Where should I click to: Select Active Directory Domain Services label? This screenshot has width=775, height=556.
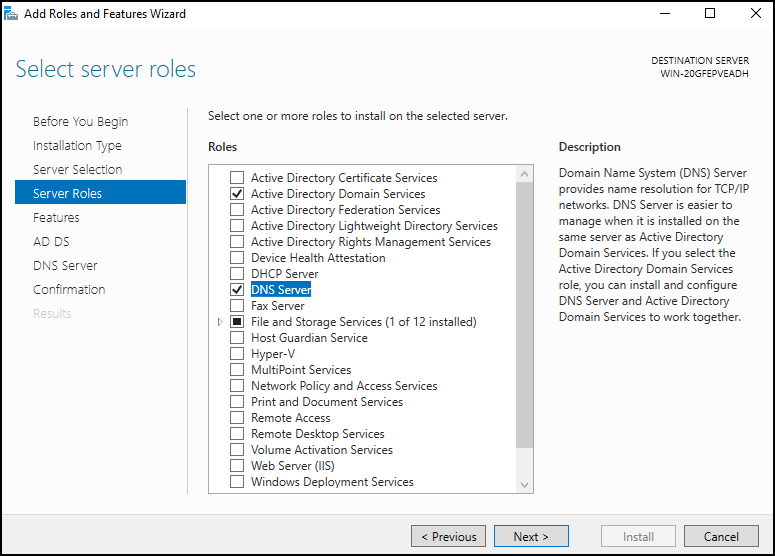click(338, 194)
